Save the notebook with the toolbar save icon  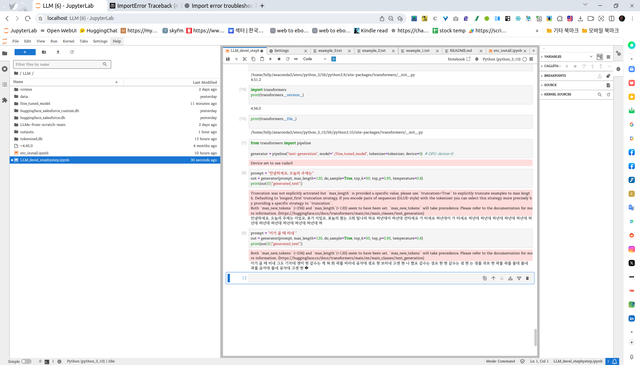[x=228, y=59]
